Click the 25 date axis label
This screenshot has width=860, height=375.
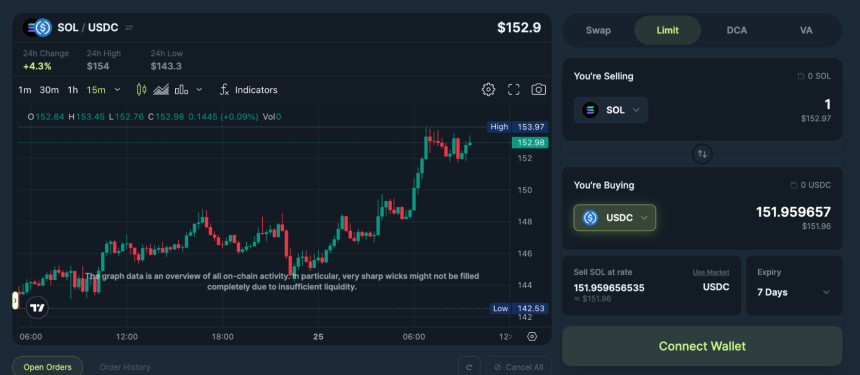(x=318, y=337)
